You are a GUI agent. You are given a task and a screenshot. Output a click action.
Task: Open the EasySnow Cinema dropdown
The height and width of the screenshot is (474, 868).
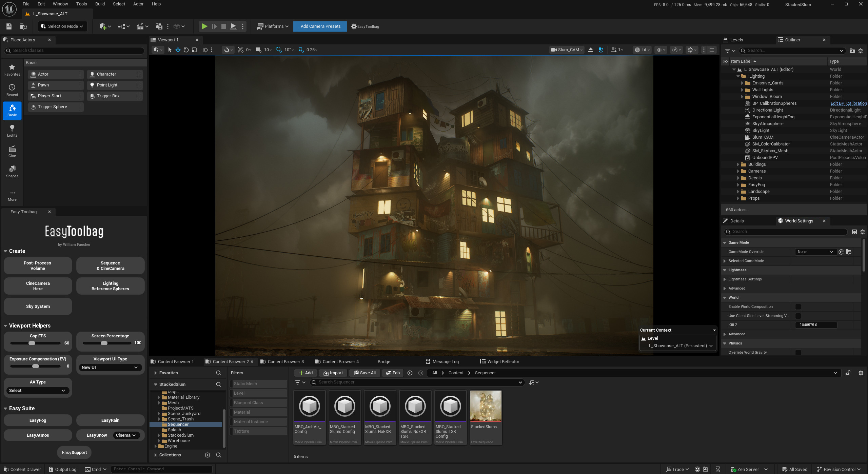(126, 435)
